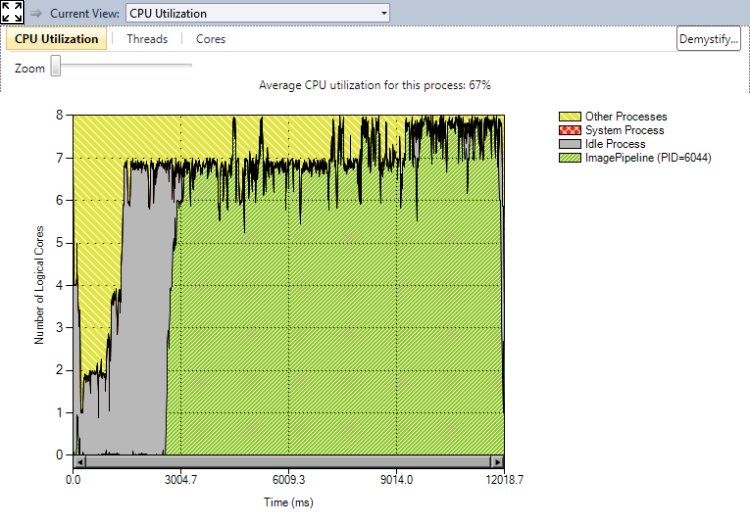Click the 'Zoom' label
Screen dimensions: 750x525
(x=30, y=68)
